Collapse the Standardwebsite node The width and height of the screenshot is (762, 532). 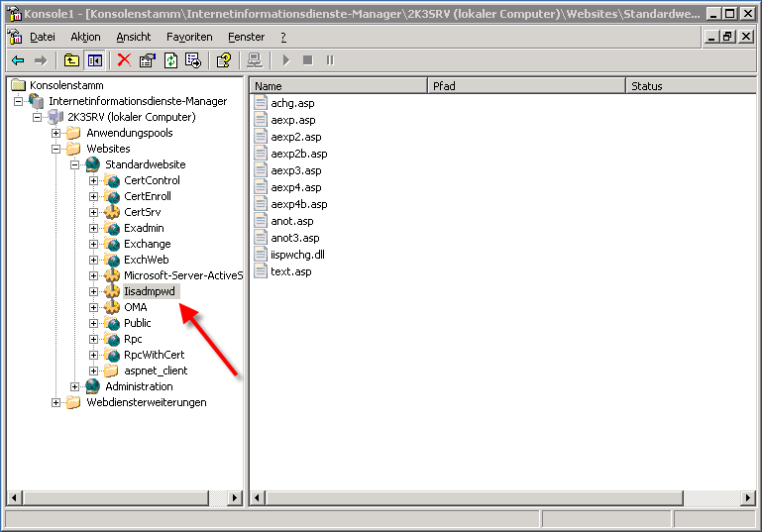pyautogui.click(x=75, y=164)
